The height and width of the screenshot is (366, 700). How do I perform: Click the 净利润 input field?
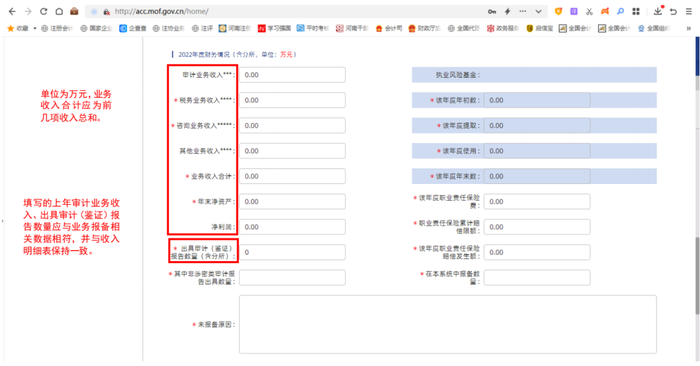point(292,227)
